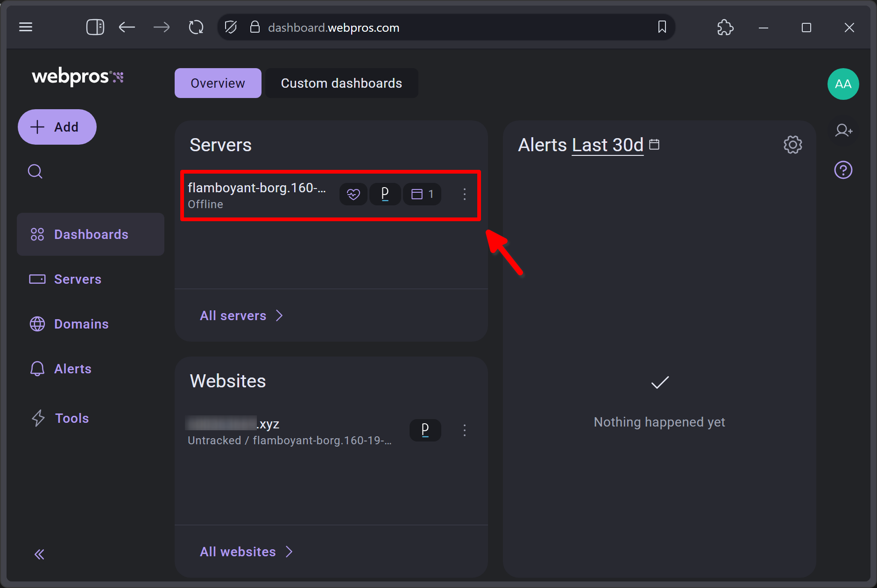Click the Add button

click(57, 127)
